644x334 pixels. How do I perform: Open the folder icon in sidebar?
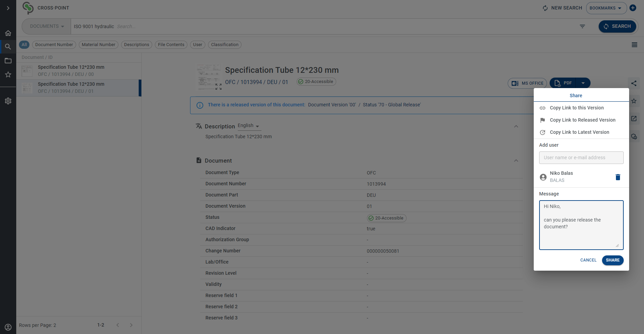coord(8,61)
